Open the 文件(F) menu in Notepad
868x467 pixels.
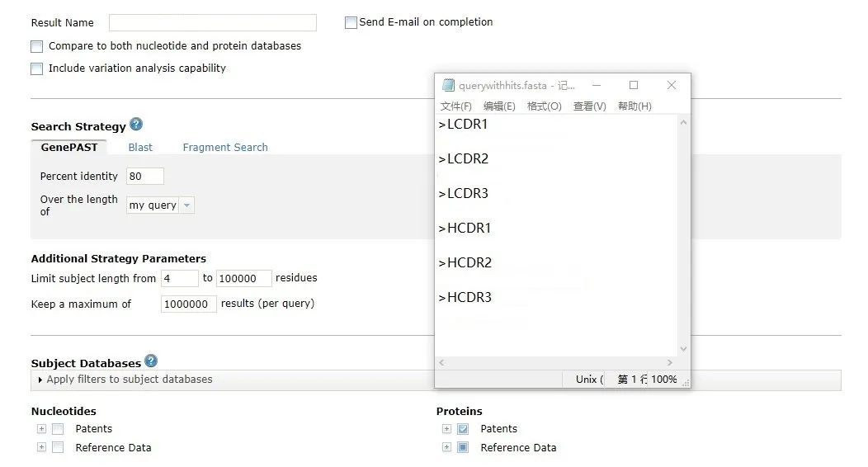(455, 106)
